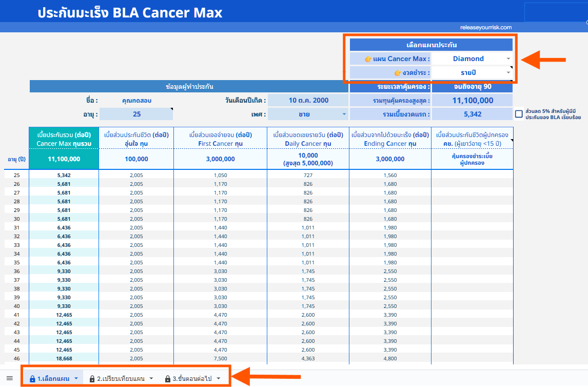This screenshot has width=588, height=387.
Task: Click the lock icon on 1.เลือกแผน tab
Action: coord(32,379)
